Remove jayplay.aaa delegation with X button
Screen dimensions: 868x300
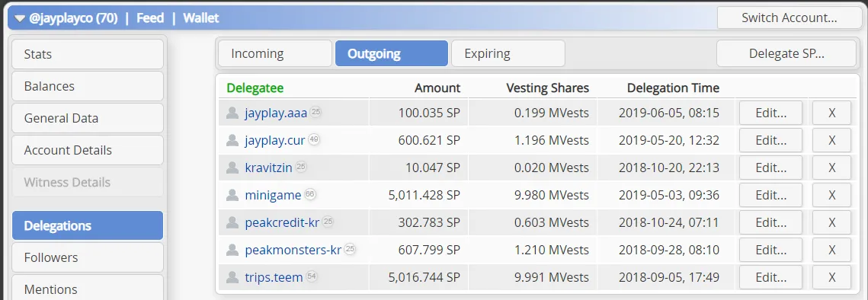pos(831,113)
